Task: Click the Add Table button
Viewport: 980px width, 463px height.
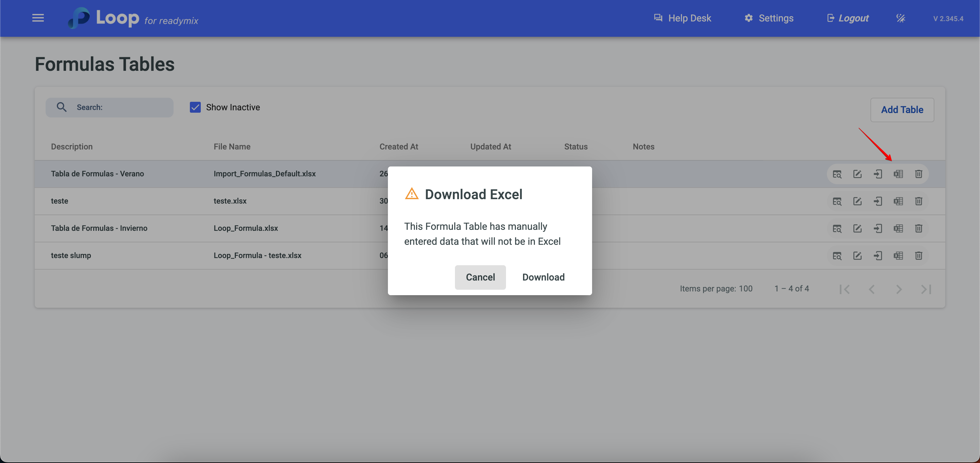Action: coord(902,110)
